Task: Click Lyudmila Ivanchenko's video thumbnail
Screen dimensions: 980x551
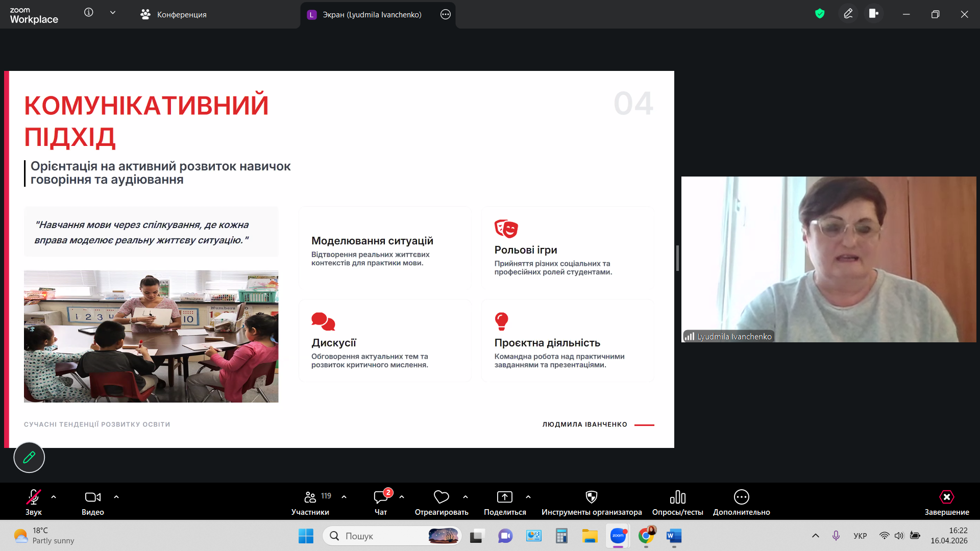Action: point(828,259)
